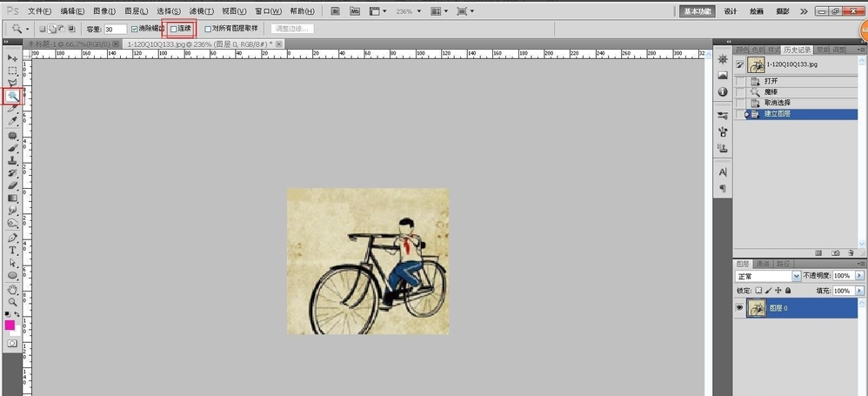
Task: Open the blend mode 正常 dropdown
Action: [768, 276]
